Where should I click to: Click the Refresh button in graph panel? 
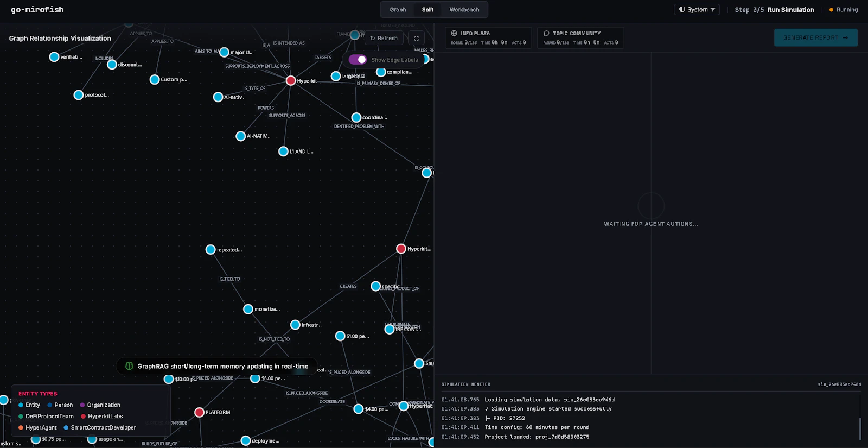384,39
